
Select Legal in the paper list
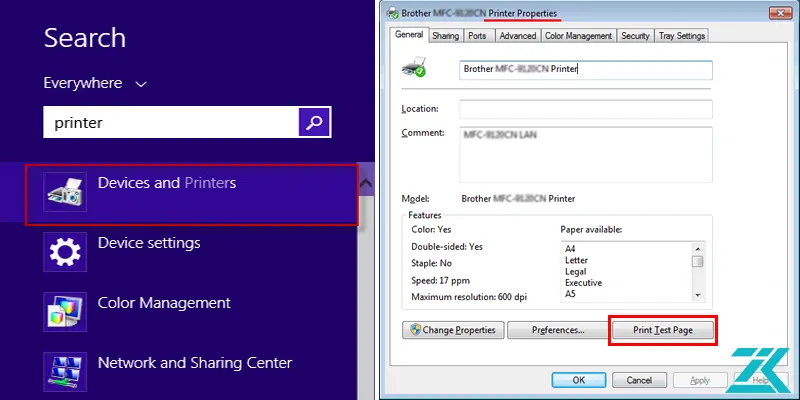click(576, 271)
